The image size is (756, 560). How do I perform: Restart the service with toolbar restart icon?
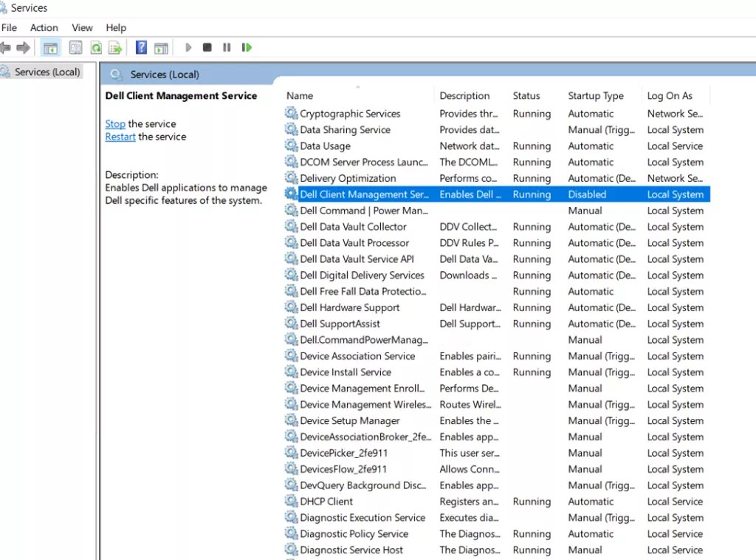point(247,47)
